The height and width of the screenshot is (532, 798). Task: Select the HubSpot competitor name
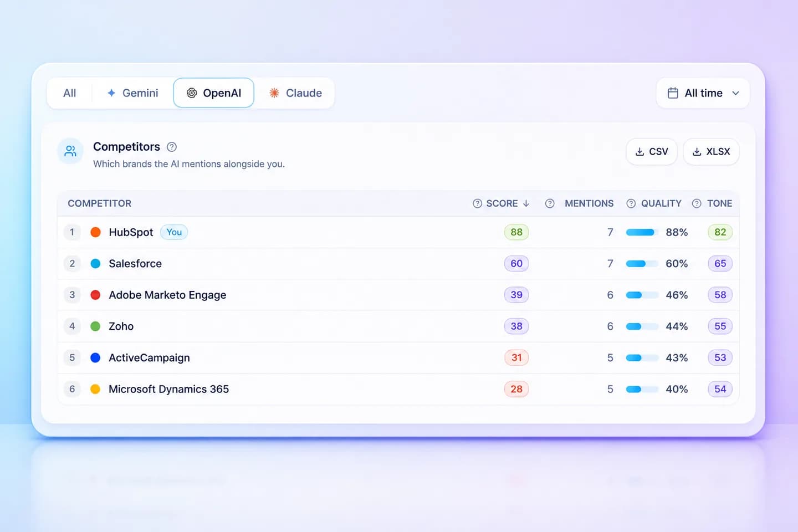point(131,232)
